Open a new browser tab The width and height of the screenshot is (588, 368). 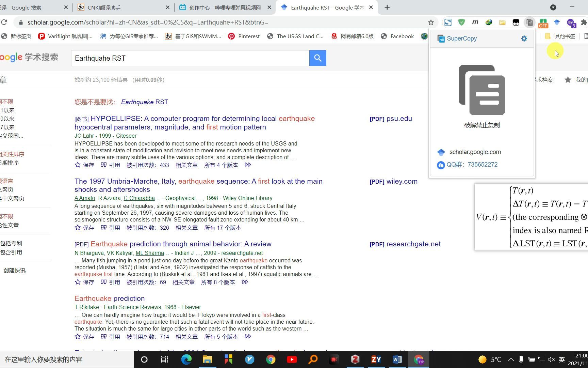click(387, 7)
